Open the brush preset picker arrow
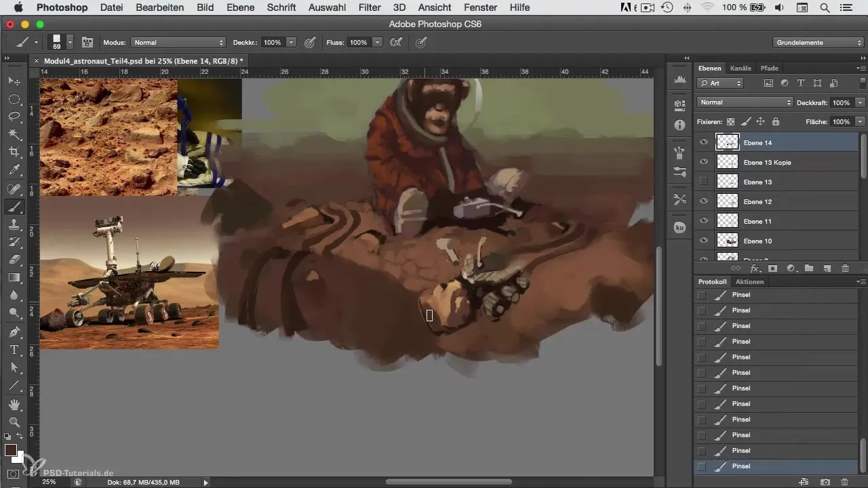This screenshot has height=488, width=868. pyautogui.click(x=70, y=42)
